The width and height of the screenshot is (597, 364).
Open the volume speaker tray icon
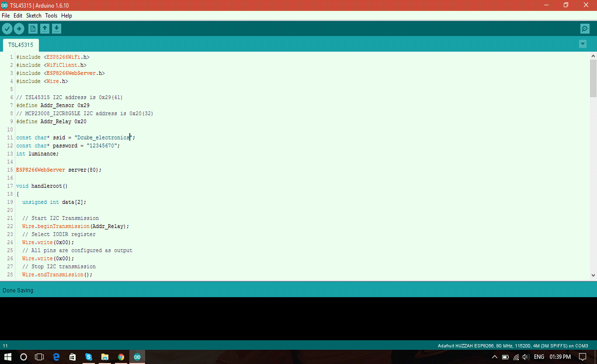click(526, 357)
